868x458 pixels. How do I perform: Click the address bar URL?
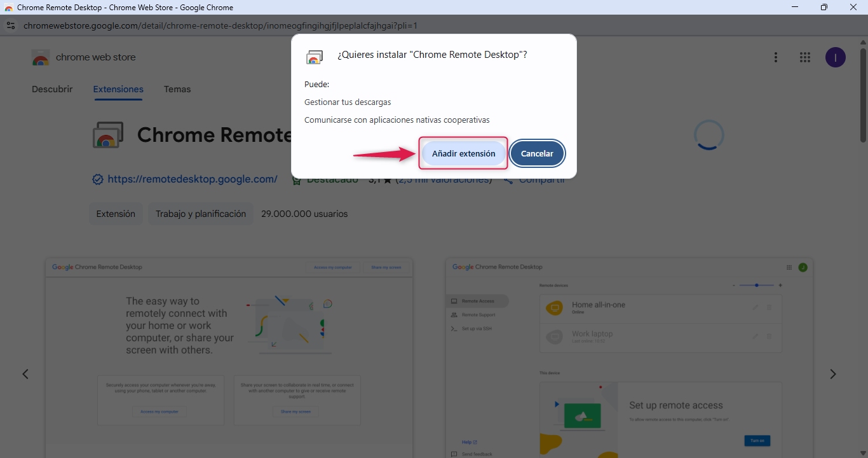point(220,25)
